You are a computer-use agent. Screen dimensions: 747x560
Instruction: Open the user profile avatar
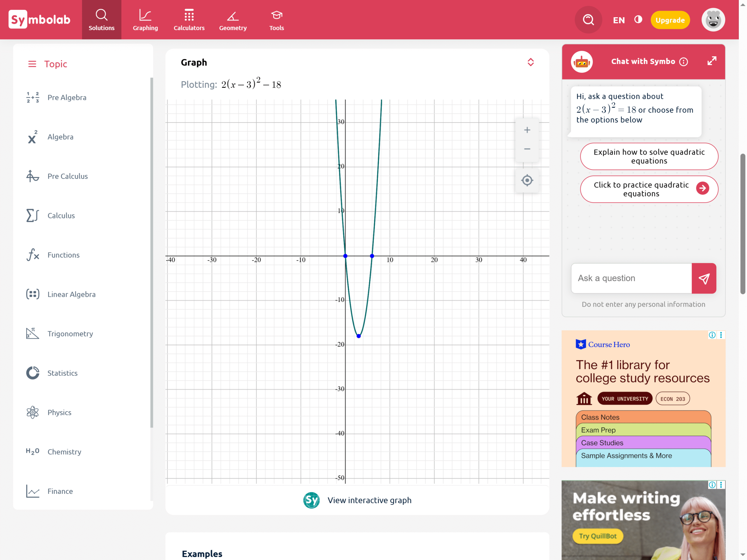click(x=713, y=20)
